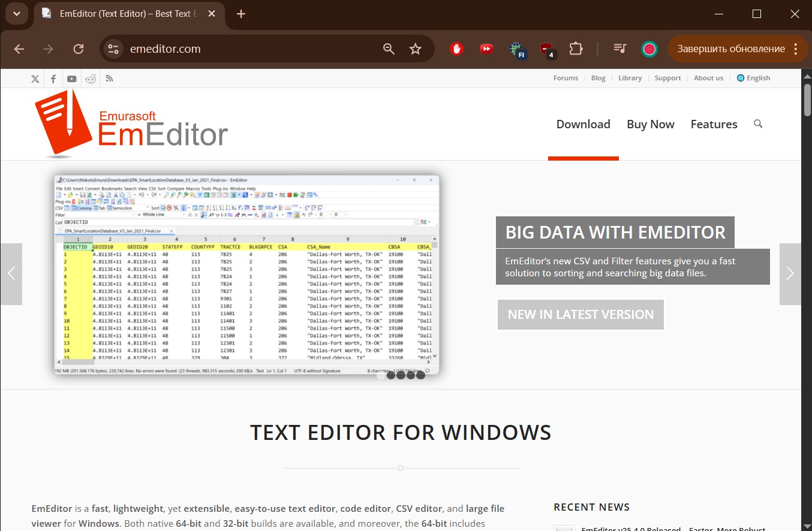Open EmEditor's Facebook page icon
Image resolution: width=812 pixels, height=531 pixels.
tap(53, 79)
